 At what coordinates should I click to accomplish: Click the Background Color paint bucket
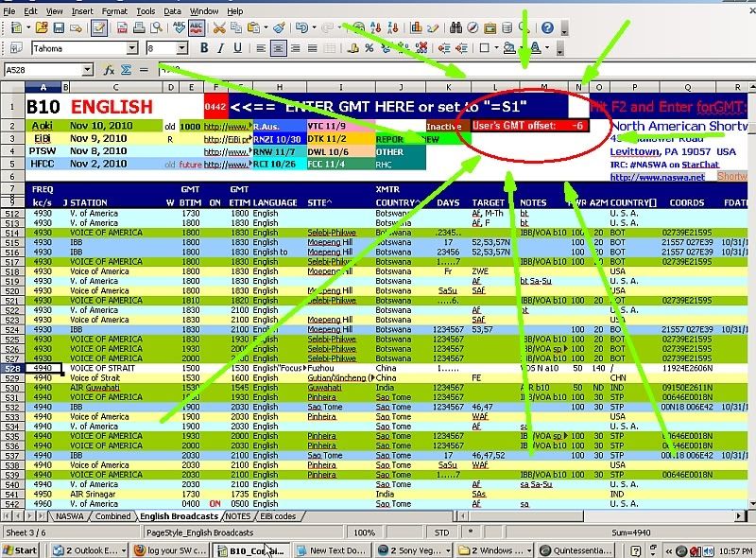pyautogui.click(x=511, y=47)
